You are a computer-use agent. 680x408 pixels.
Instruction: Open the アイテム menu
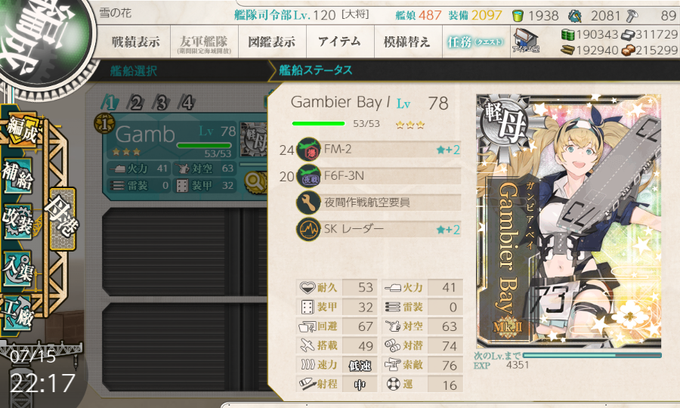[340, 42]
